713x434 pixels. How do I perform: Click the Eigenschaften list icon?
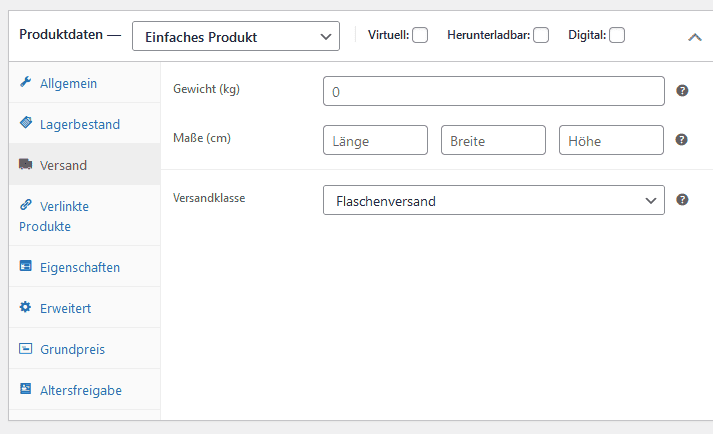(26, 267)
